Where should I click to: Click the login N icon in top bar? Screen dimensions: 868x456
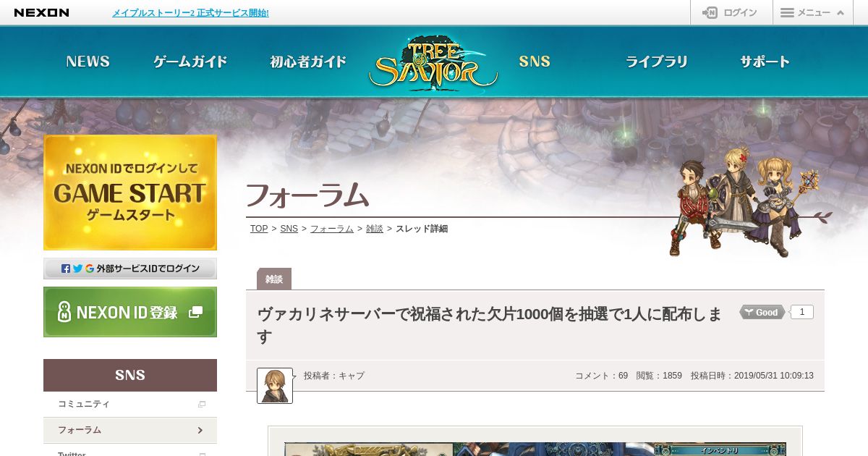pyautogui.click(x=710, y=12)
